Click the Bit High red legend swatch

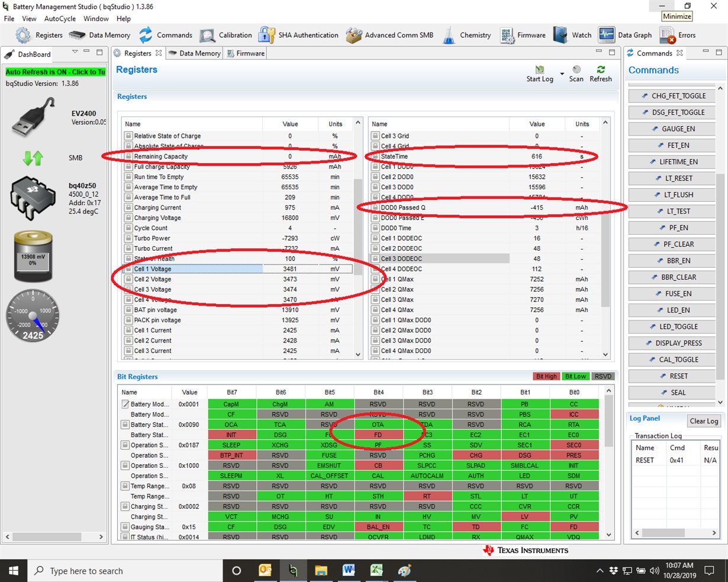click(x=546, y=376)
